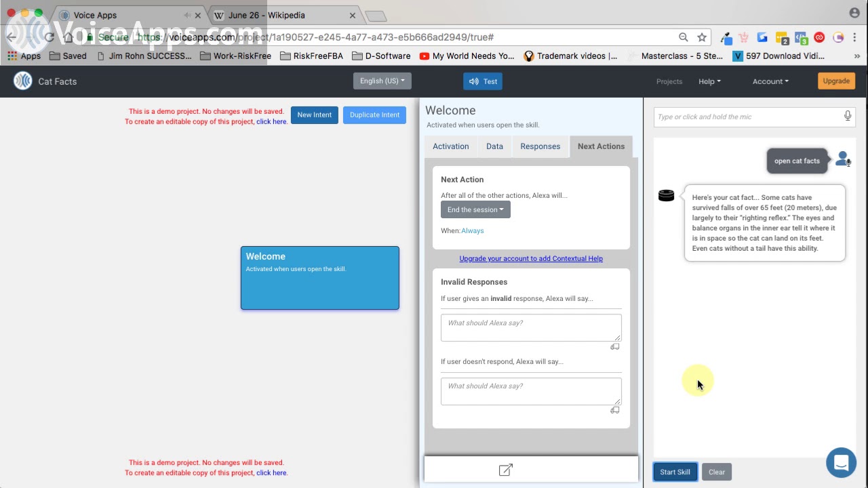Switch to the Activation tab

451,146
